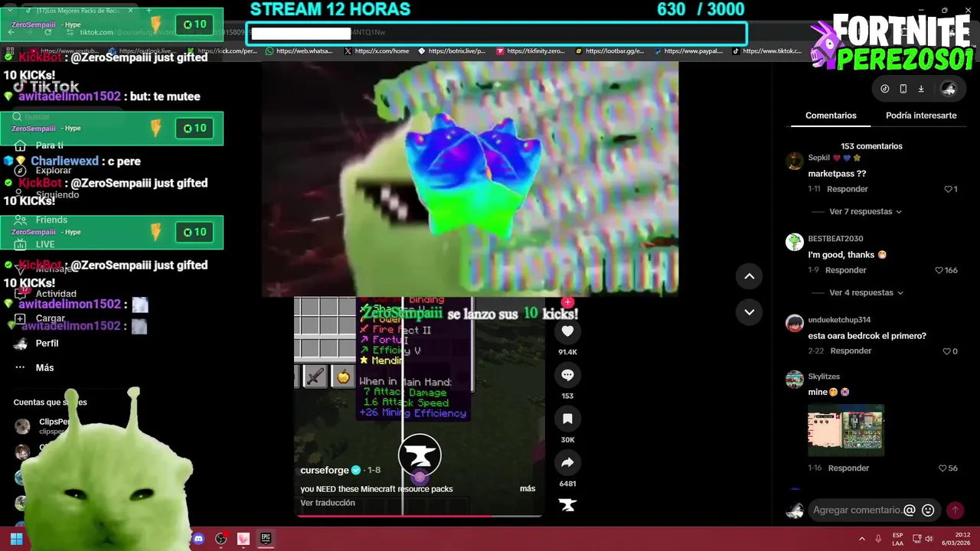The width and height of the screenshot is (980, 551).
Task: Open x.com/home bookmark
Action: [377, 51]
